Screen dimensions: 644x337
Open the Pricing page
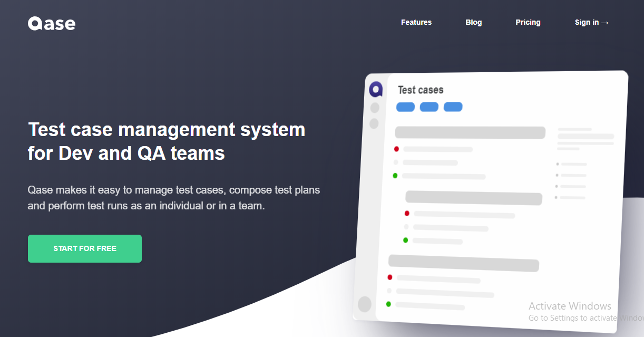pyautogui.click(x=528, y=22)
